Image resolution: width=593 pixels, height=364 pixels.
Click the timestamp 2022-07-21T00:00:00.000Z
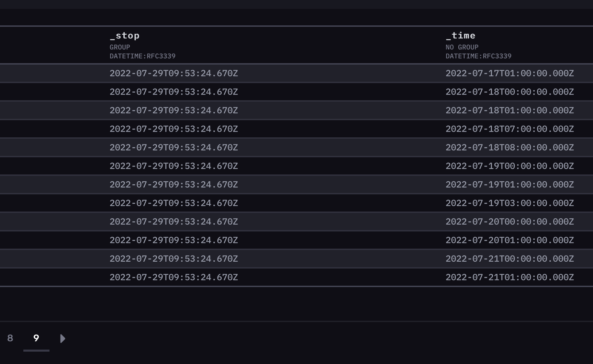coord(510,259)
